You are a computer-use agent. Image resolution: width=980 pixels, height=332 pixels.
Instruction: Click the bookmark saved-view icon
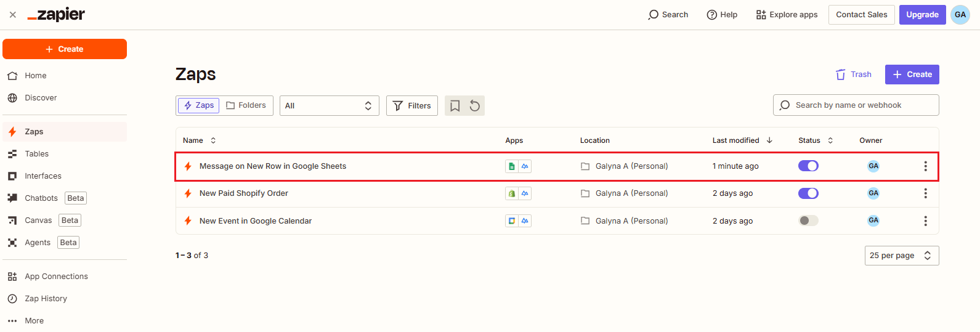(x=455, y=106)
